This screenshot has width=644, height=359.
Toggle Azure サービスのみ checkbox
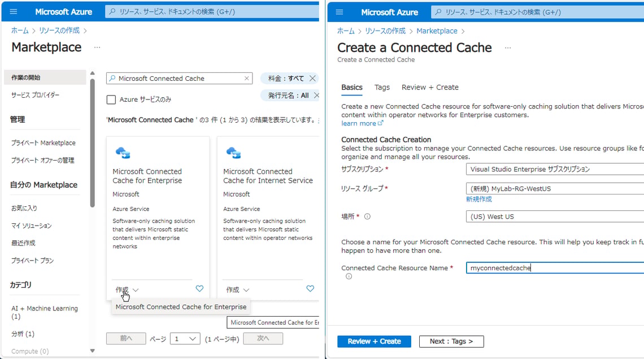(111, 100)
